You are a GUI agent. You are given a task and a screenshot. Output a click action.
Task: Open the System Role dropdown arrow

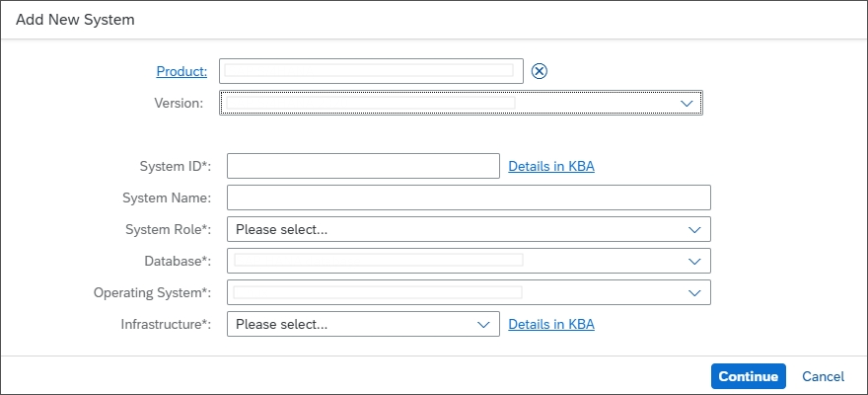tap(695, 229)
